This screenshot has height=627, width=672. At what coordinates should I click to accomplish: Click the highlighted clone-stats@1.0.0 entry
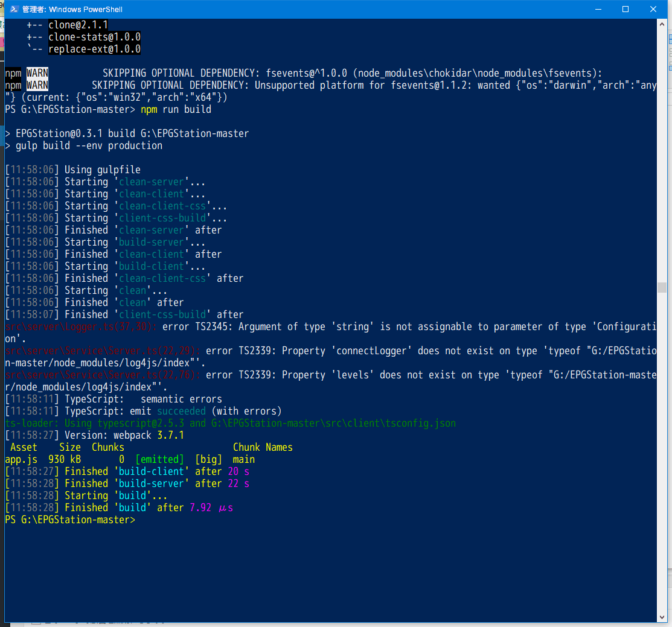click(x=94, y=37)
